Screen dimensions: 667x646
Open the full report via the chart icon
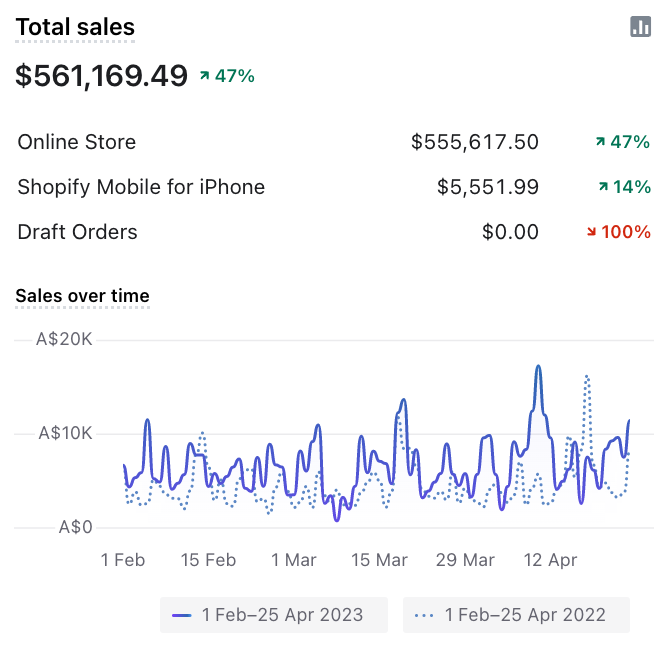pos(641,27)
